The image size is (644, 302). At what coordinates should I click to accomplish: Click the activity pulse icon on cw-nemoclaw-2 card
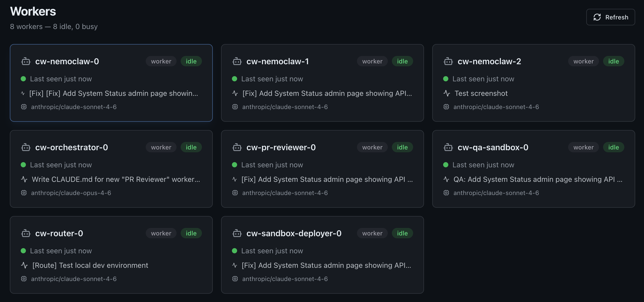447,93
